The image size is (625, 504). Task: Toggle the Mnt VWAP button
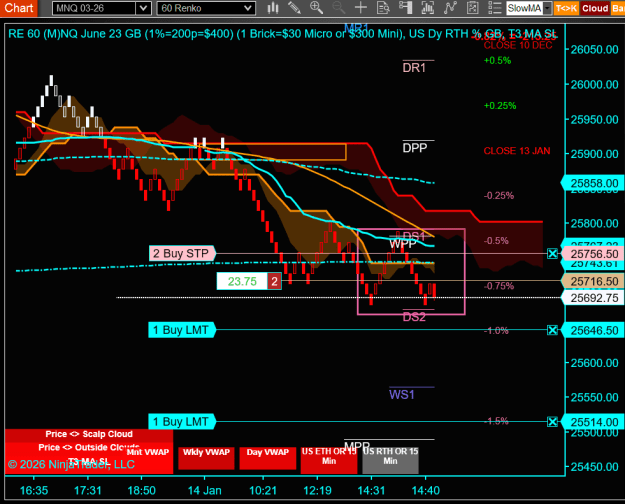click(x=148, y=452)
